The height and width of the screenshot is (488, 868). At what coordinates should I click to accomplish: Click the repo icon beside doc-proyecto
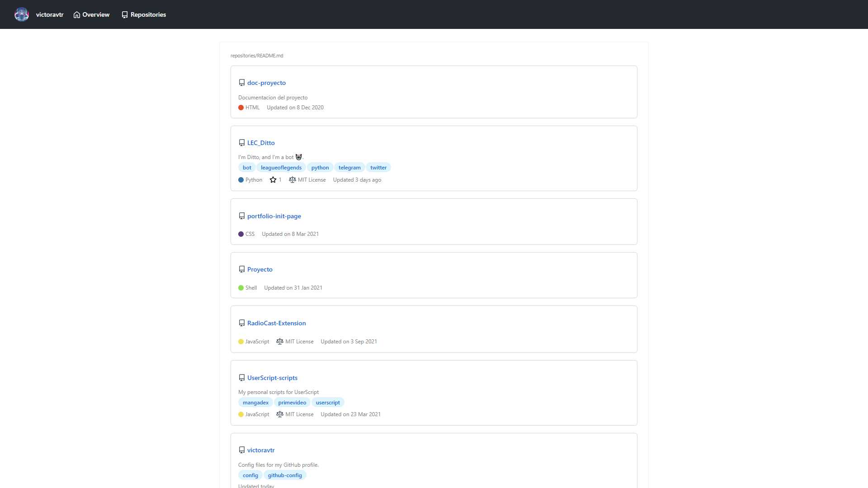pyautogui.click(x=242, y=83)
